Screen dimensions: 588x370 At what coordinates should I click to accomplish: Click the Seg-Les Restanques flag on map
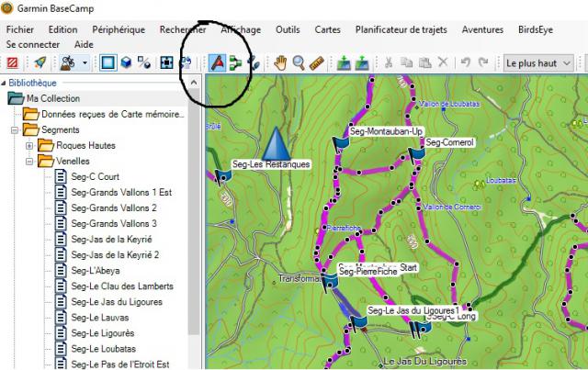tap(222, 175)
